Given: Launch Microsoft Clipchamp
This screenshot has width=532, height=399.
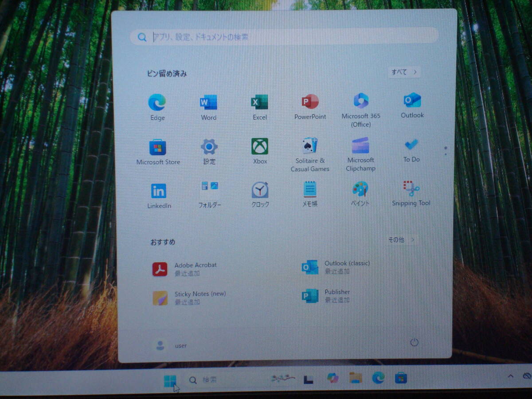Looking at the screenshot, I should click(361, 154).
